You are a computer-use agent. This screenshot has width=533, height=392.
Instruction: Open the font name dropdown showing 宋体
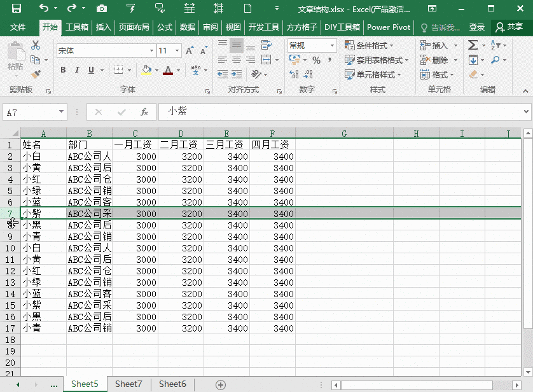point(151,51)
